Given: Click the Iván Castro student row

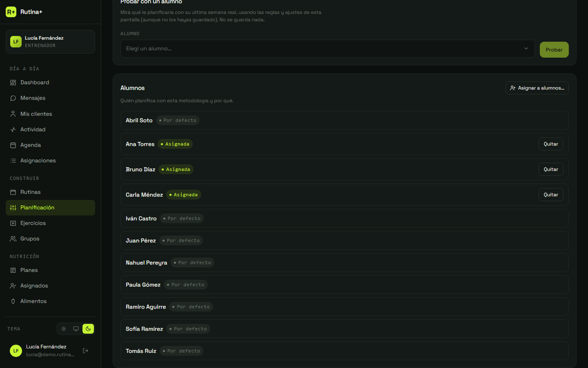Looking at the screenshot, I should [345, 218].
